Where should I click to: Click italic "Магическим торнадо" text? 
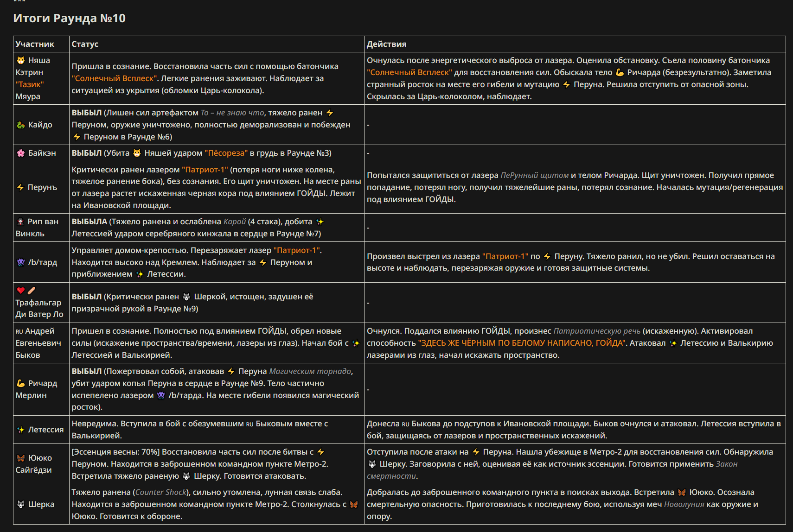(310, 371)
